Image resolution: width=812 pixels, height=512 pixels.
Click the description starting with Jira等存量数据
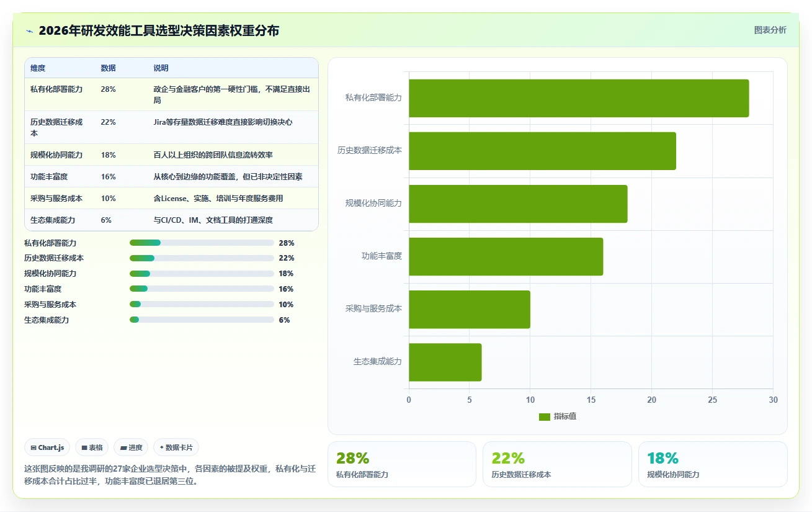coord(223,122)
